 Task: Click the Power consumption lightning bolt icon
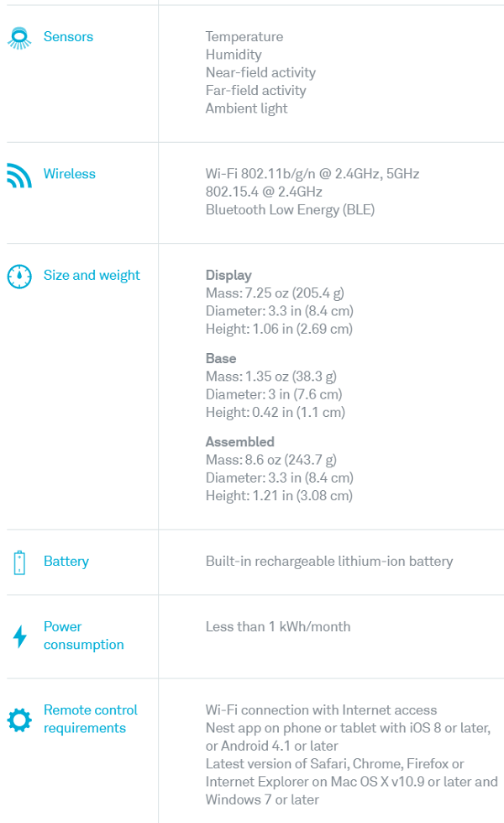pyautogui.click(x=19, y=636)
